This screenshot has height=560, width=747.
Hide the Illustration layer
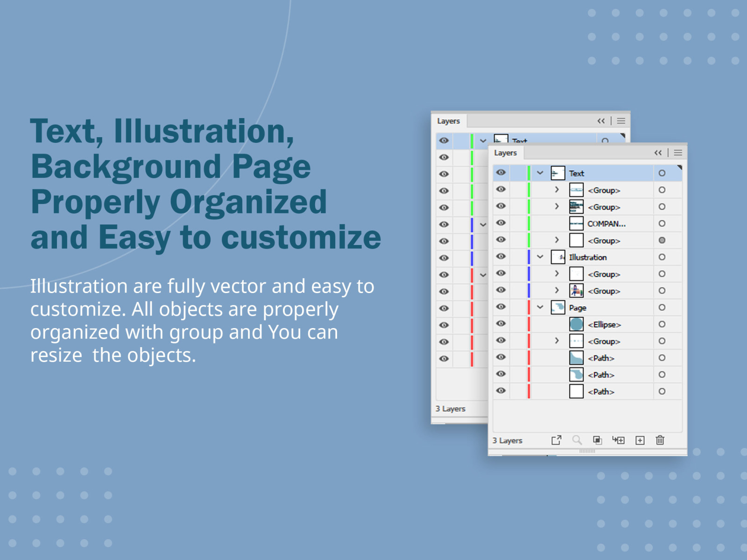point(500,257)
